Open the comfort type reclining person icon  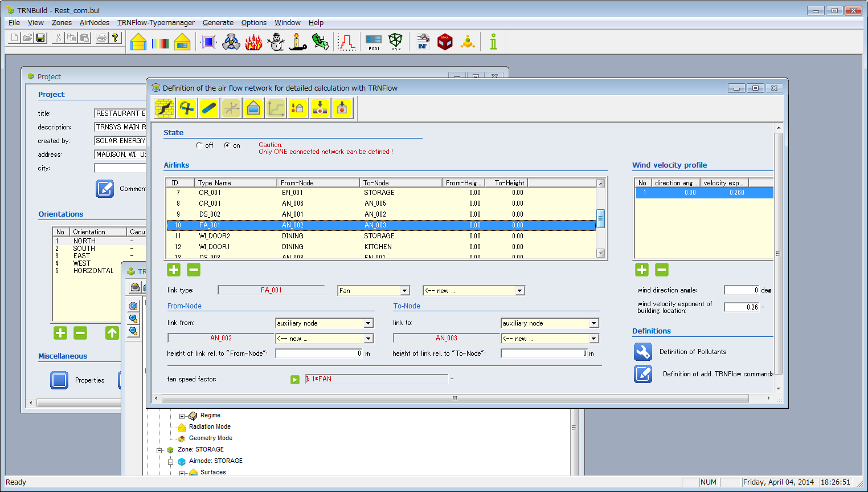pos(321,42)
